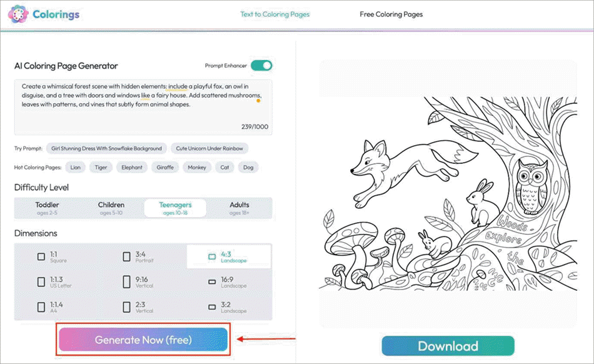Choose the 2:3 Vertical dimension icon
Screen dimensions: 594x364
tap(127, 307)
